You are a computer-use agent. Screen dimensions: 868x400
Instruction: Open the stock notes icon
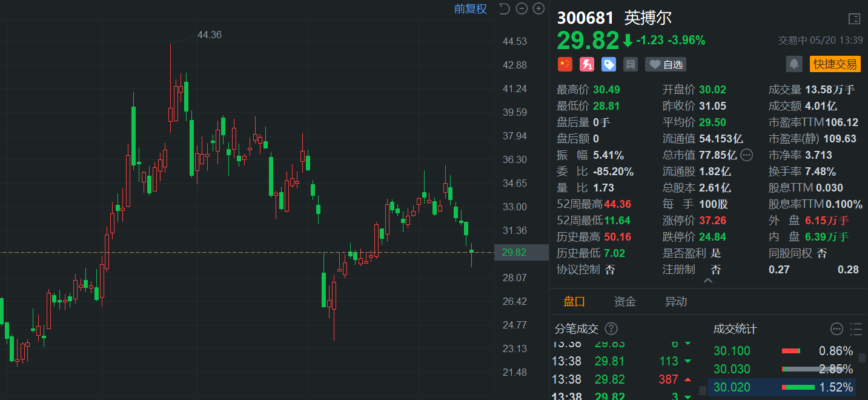[x=631, y=64]
